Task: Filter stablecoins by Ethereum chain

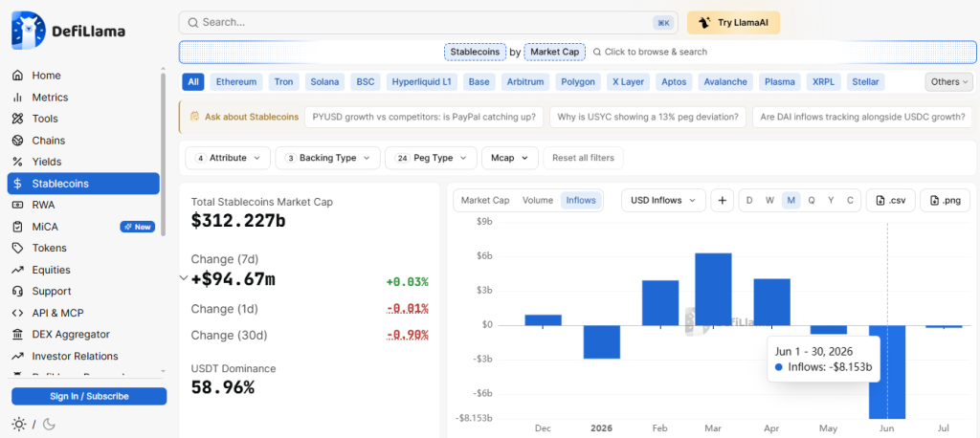Action: [236, 82]
